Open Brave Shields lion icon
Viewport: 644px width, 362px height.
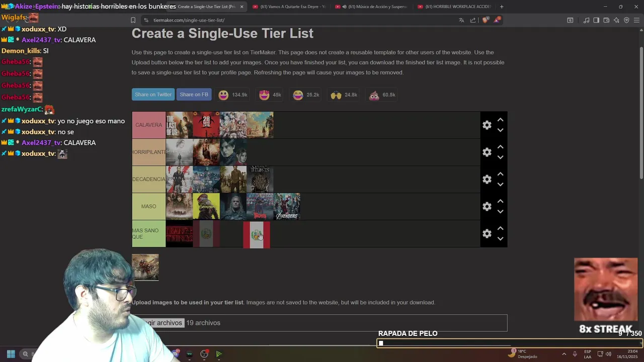(x=486, y=20)
